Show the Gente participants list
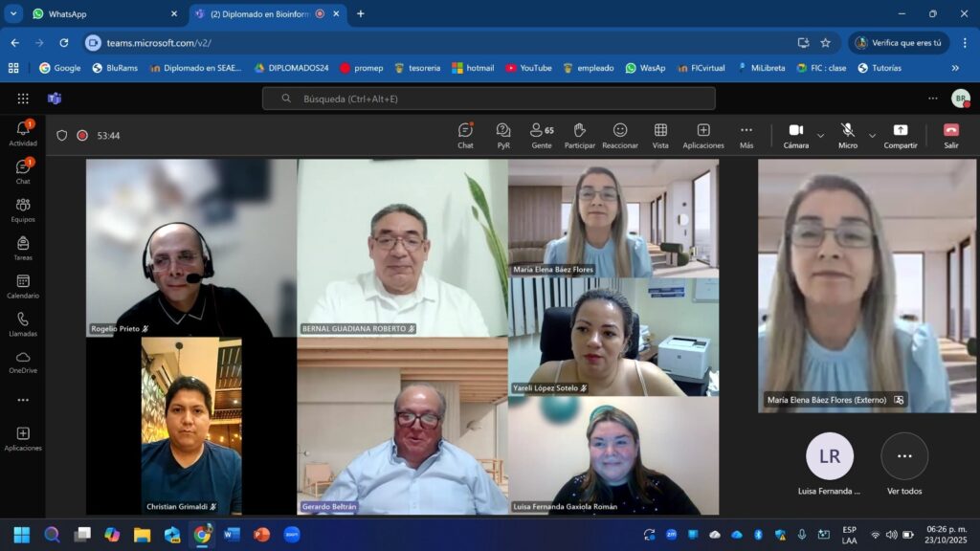Viewport: 980px width, 551px height. pos(542,135)
